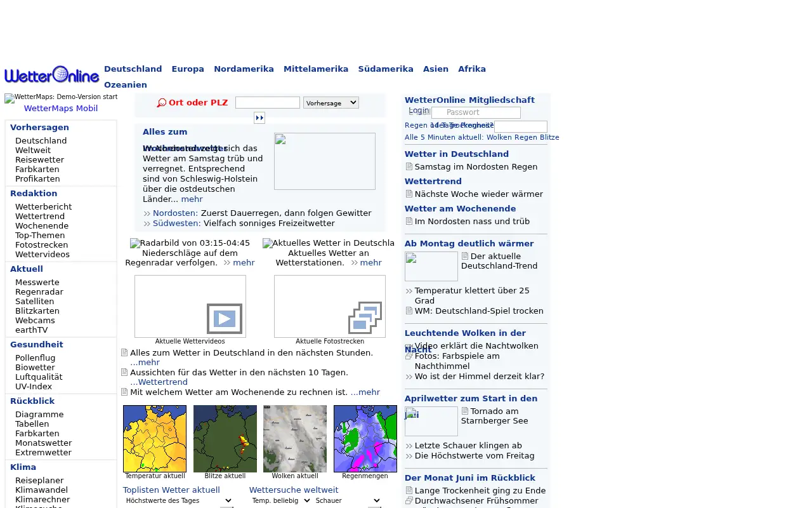Open the Wolken aktuell satellite thumbnail
This screenshot has height=508, width=812.
[295, 439]
